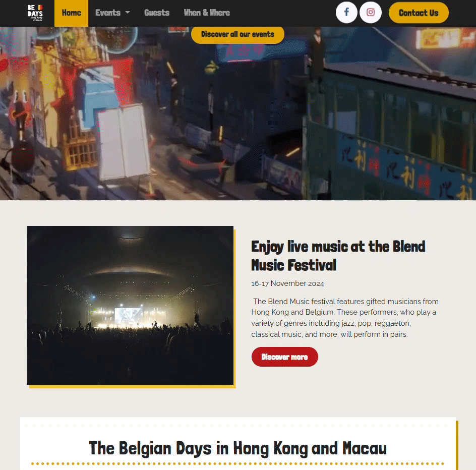The height and width of the screenshot is (470, 476).
Task: Open the When & Where page
Action: coord(207,13)
